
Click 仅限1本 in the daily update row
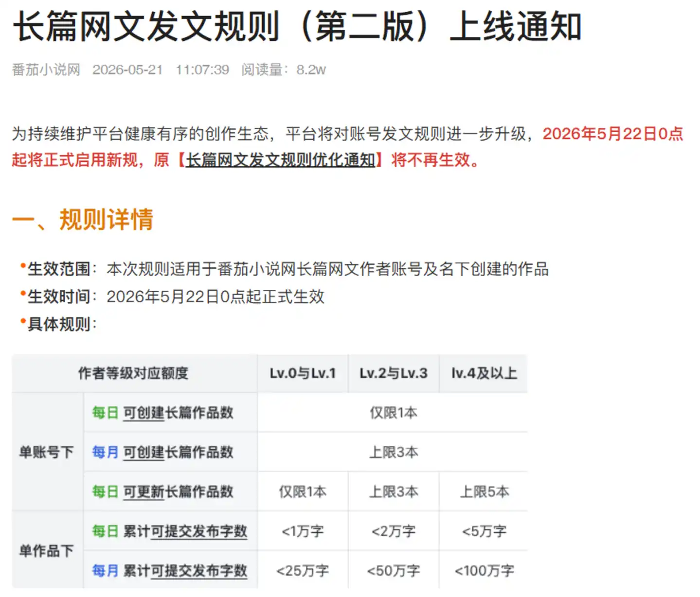(303, 492)
